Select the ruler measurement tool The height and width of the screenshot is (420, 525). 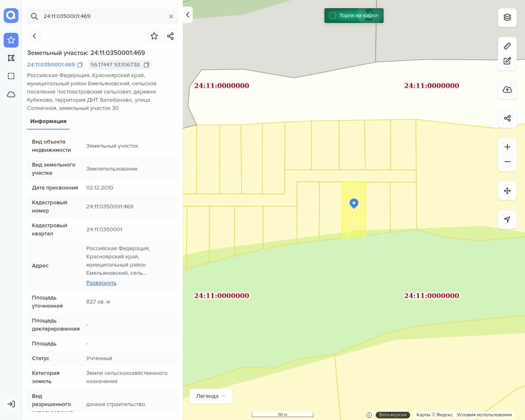point(507,46)
